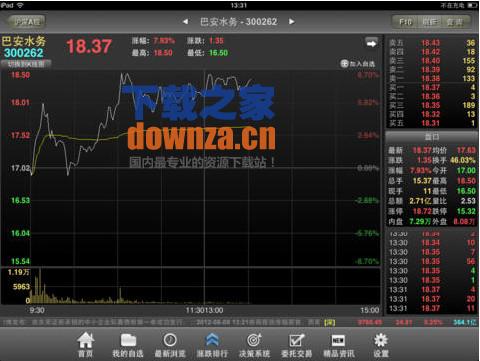This screenshot has width=480, height=361.
Task: Select sell-one price 18.38 row
Action: coord(432,79)
